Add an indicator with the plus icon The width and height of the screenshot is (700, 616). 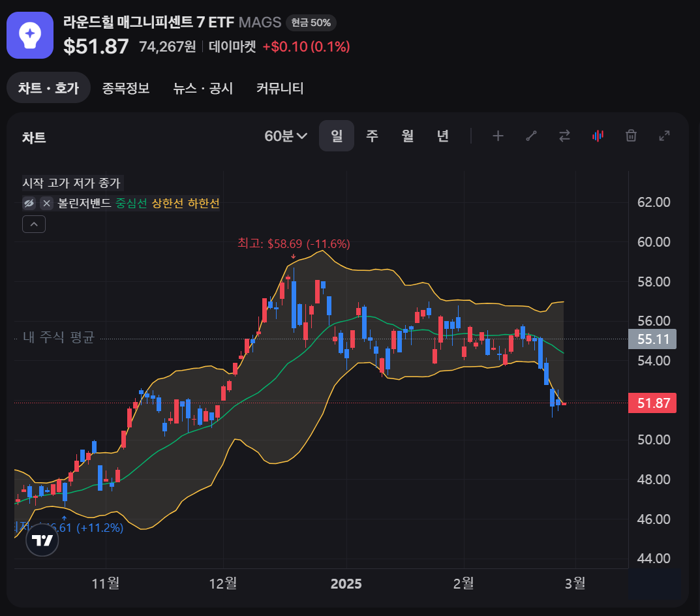pos(498,136)
